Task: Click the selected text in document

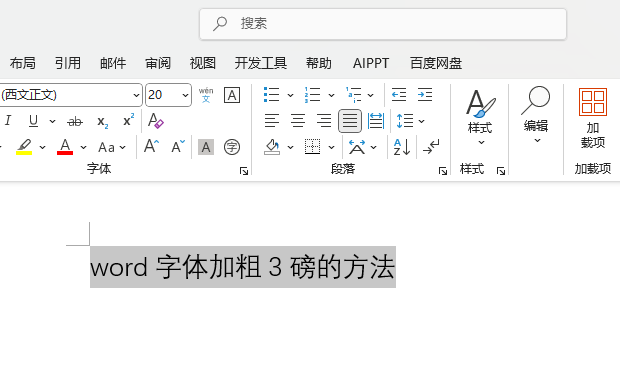Action: [243, 267]
